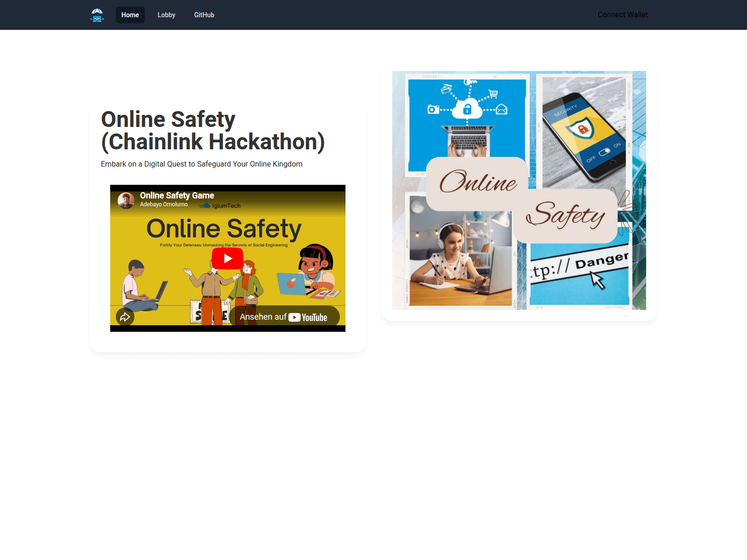Screen dimensions: 747x560
Task: Play the Online Safety Game video
Action: click(x=227, y=259)
